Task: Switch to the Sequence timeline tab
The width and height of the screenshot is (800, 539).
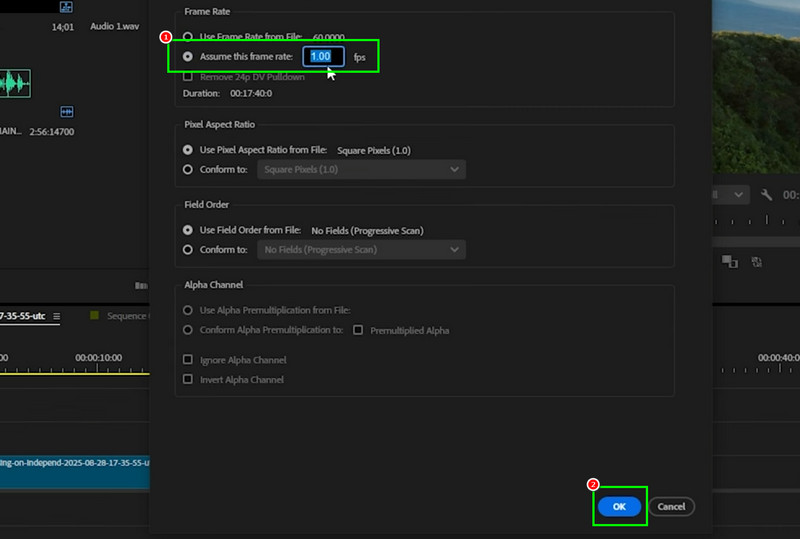Action: [128, 316]
